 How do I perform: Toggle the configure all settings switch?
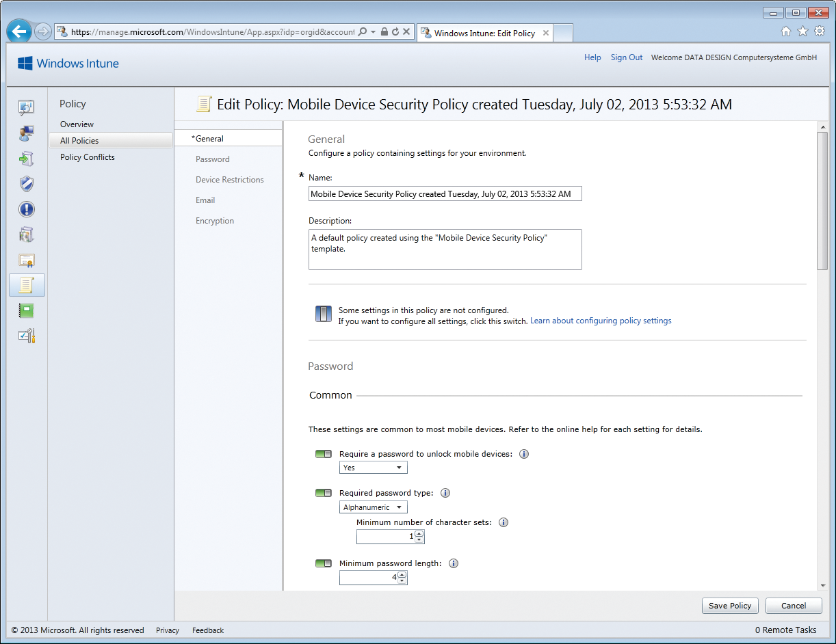[x=323, y=314]
